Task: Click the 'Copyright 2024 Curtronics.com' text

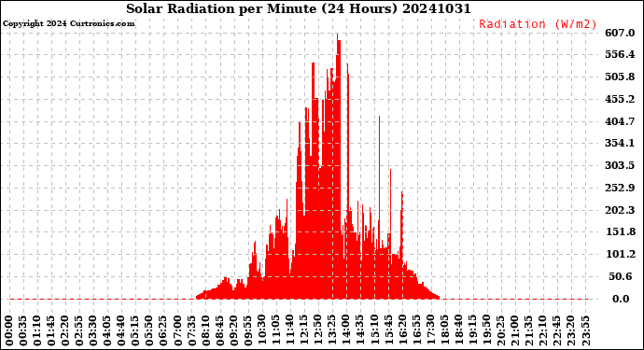Action: point(68,23)
